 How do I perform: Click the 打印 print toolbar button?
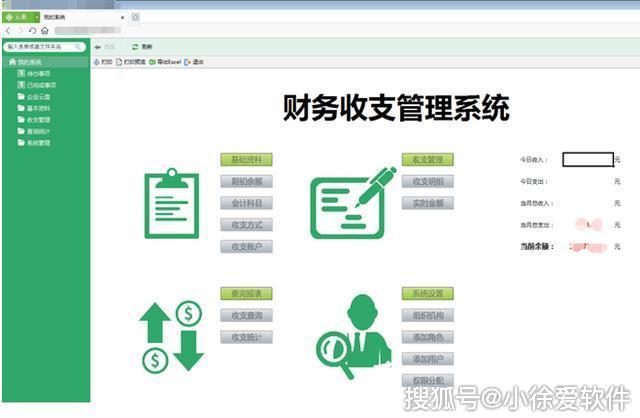tap(103, 62)
